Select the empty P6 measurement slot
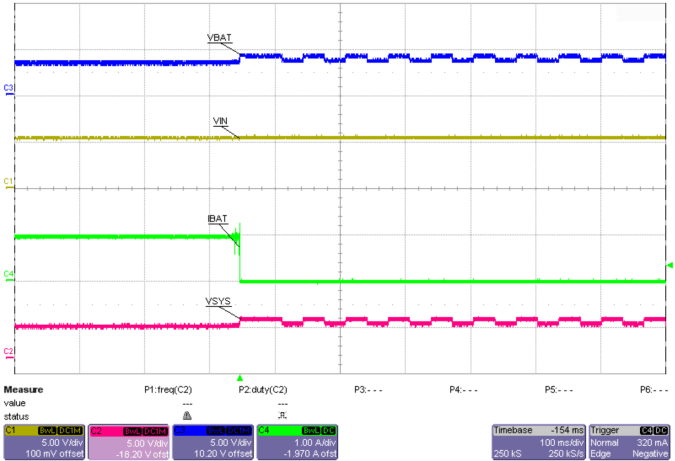The image size is (675, 461). click(653, 390)
